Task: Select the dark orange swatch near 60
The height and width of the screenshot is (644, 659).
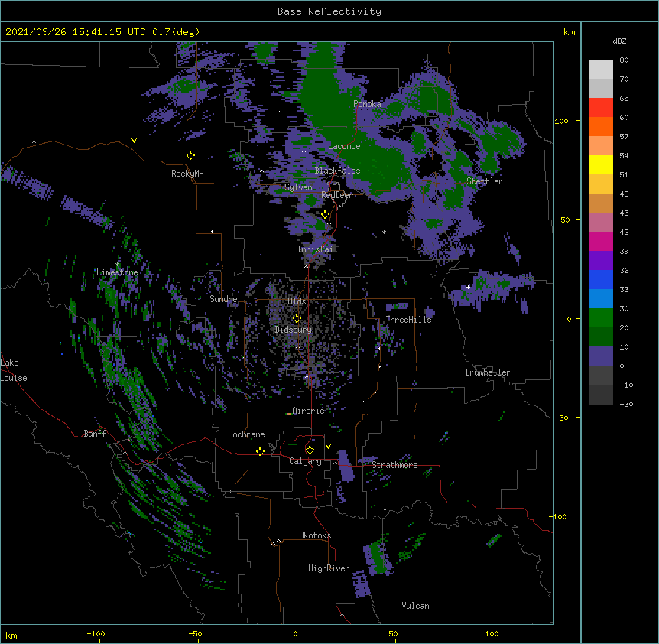Action: coord(601,126)
